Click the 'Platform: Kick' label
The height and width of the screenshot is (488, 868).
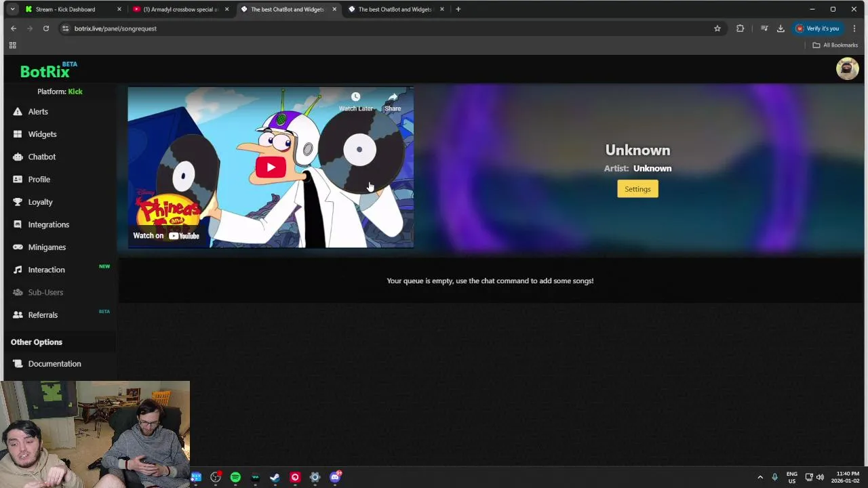(60, 91)
